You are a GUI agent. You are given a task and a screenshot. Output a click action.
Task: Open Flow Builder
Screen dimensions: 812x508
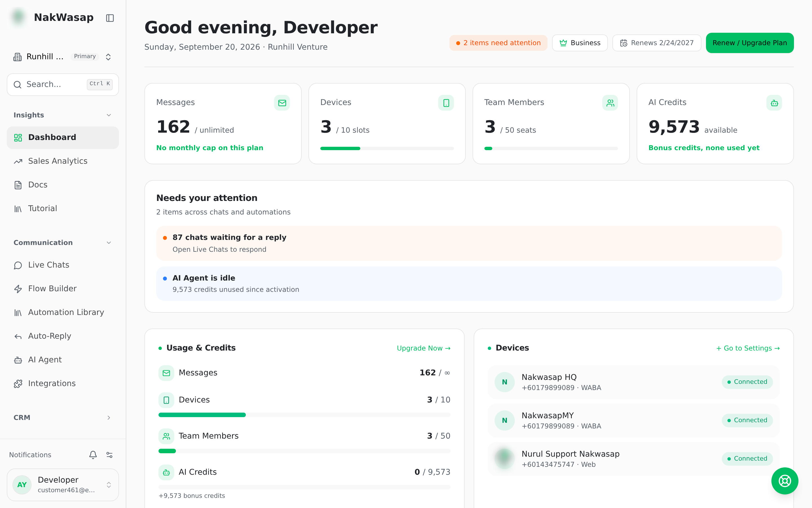pyautogui.click(x=63, y=289)
